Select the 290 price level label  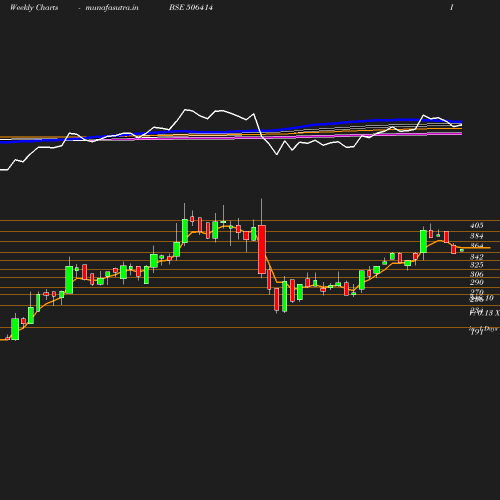pyautogui.click(x=477, y=282)
